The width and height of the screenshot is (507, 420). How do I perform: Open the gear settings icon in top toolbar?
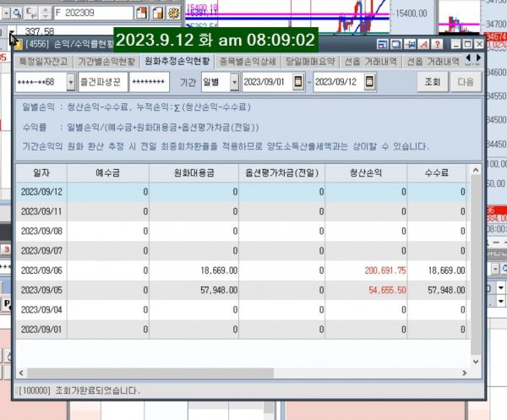point(174,13)
